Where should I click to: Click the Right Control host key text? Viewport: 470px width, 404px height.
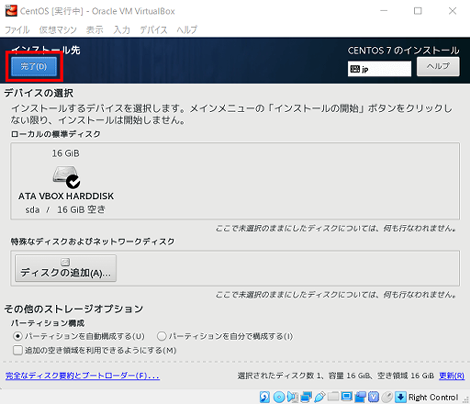point(433,397)
